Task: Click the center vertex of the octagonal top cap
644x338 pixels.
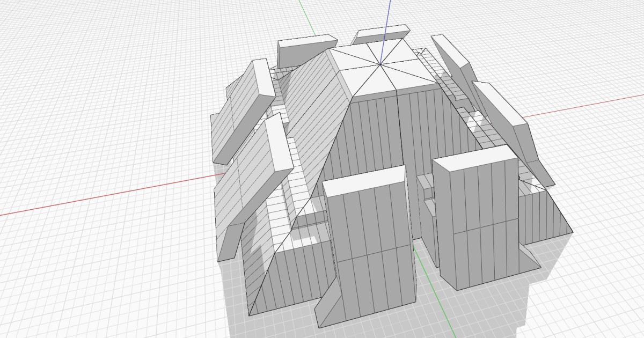Action: pos(380,64)
